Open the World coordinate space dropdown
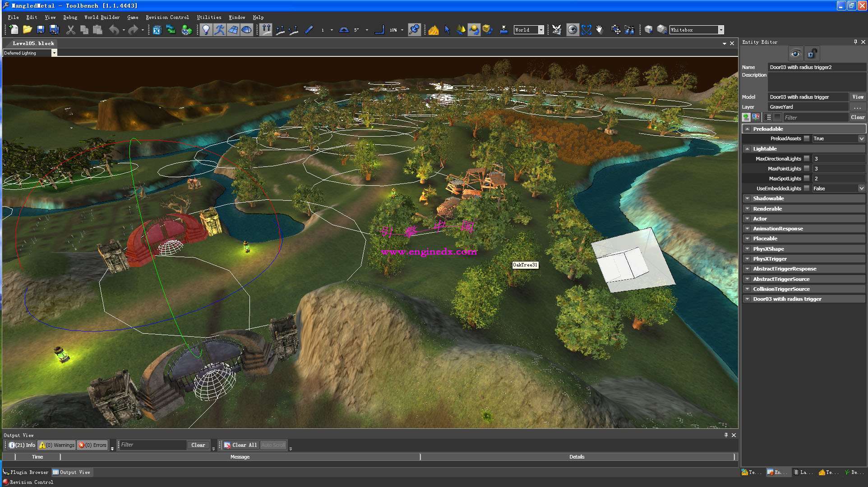This screenshot has height=487, width=868. click(541, 30)
